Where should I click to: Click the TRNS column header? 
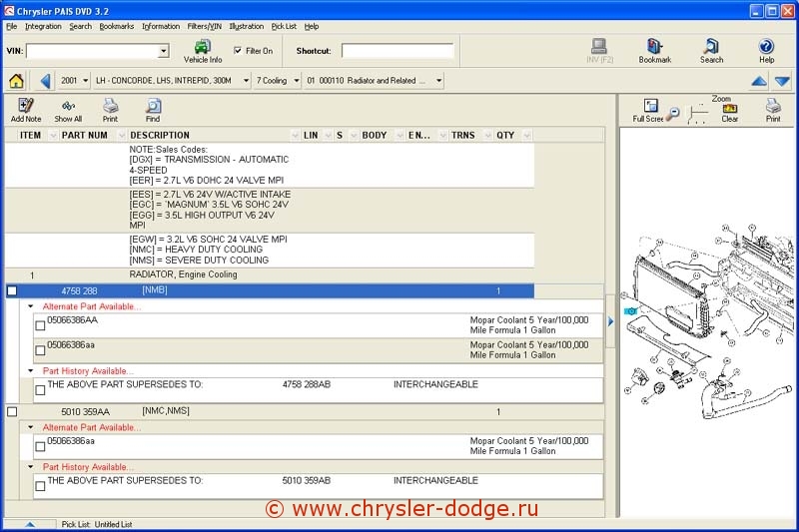pos(462,136)
